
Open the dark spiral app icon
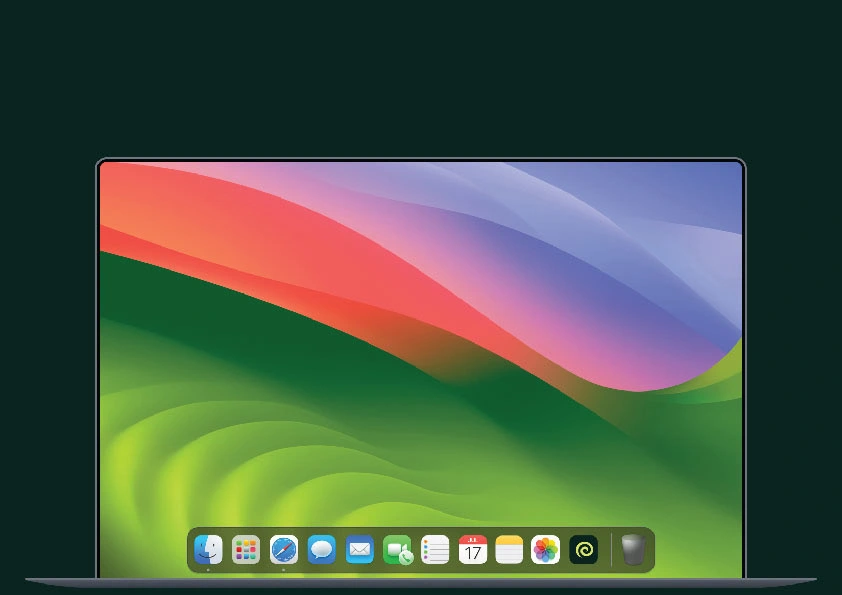pos(583,549)
